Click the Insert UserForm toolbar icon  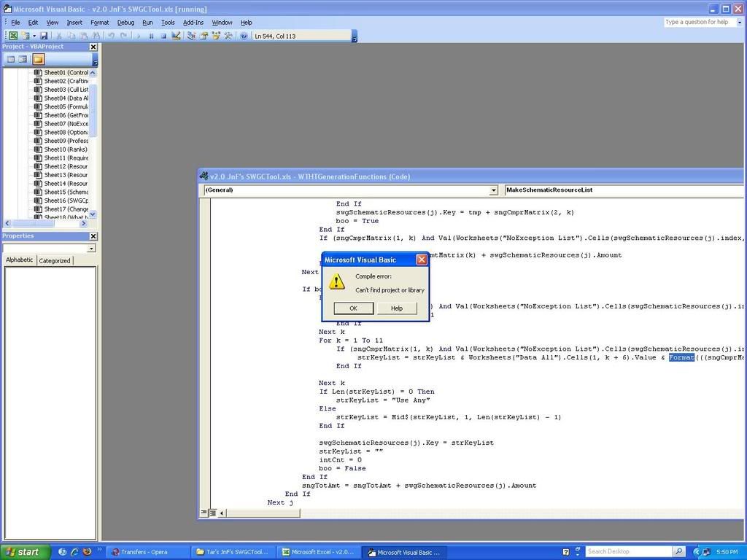tap(26, 36)
